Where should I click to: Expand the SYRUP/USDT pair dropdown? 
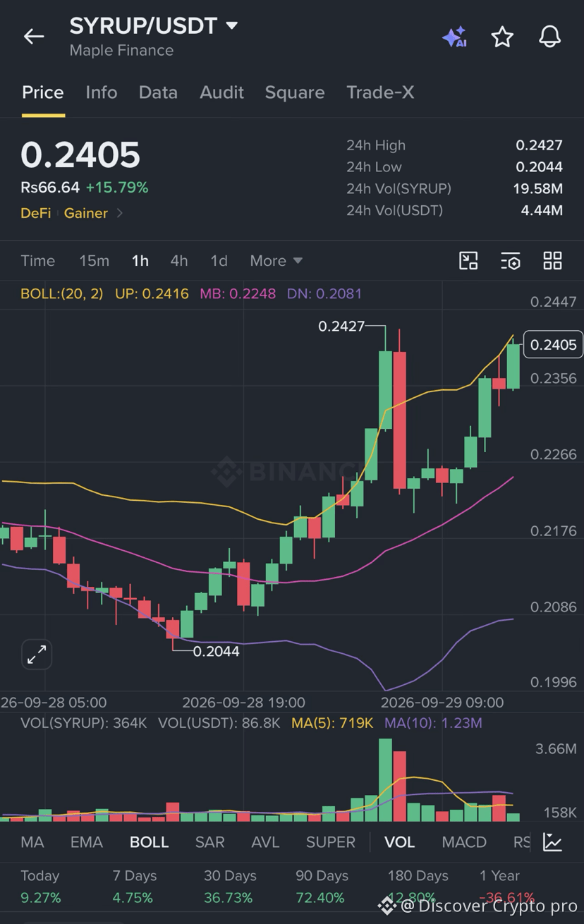(x=231, y=26)
